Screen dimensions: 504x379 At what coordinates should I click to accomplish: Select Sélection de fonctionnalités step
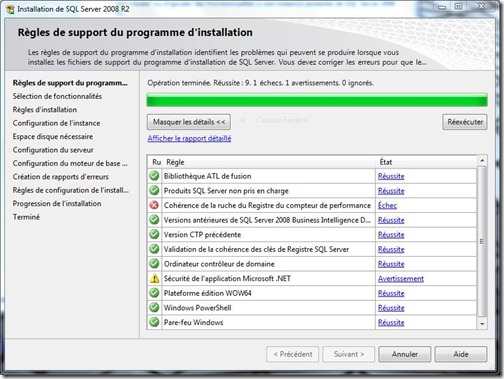point(57,96)
